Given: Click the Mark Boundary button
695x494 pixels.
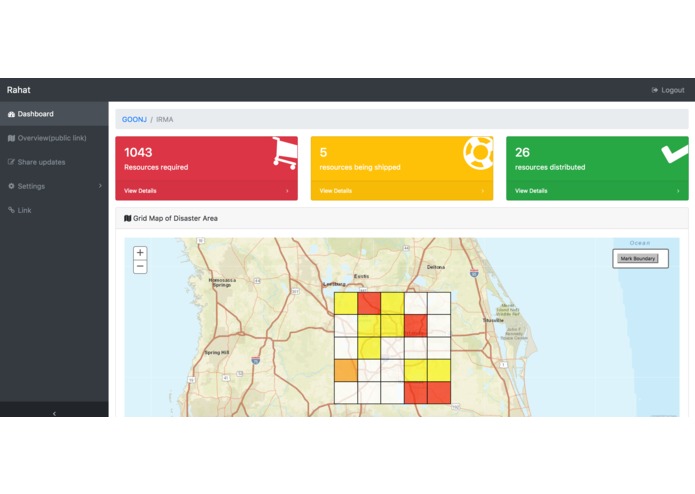Looking at the screenshot, I should tap(638, 259).
